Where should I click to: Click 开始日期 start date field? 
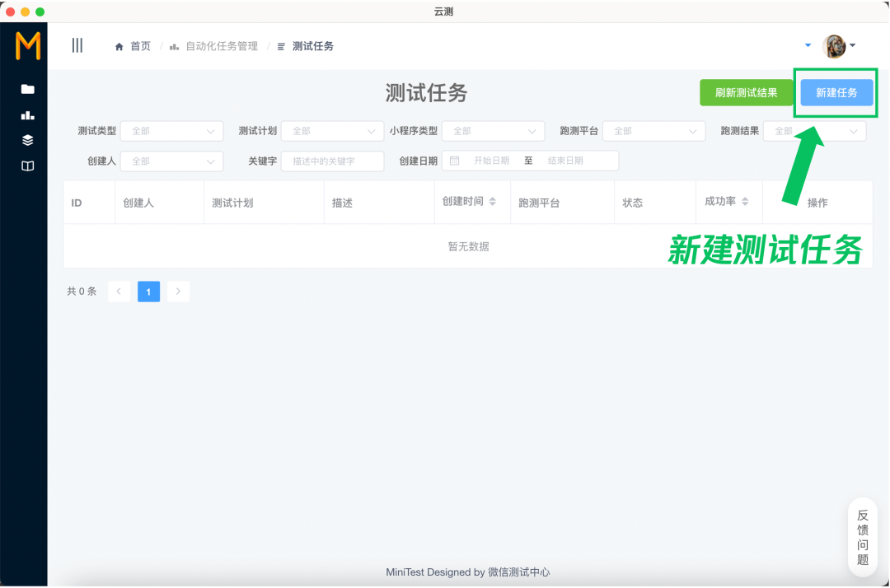pos(491,161)
